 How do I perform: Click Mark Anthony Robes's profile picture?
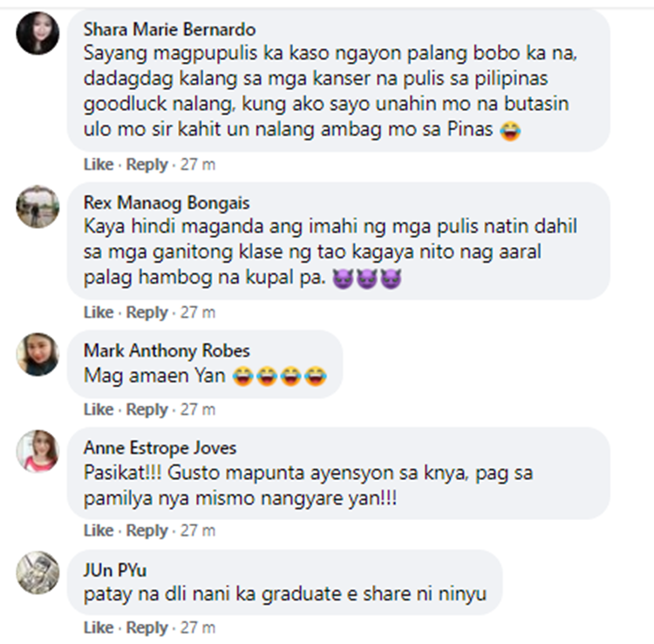click(x=38, y=354)
